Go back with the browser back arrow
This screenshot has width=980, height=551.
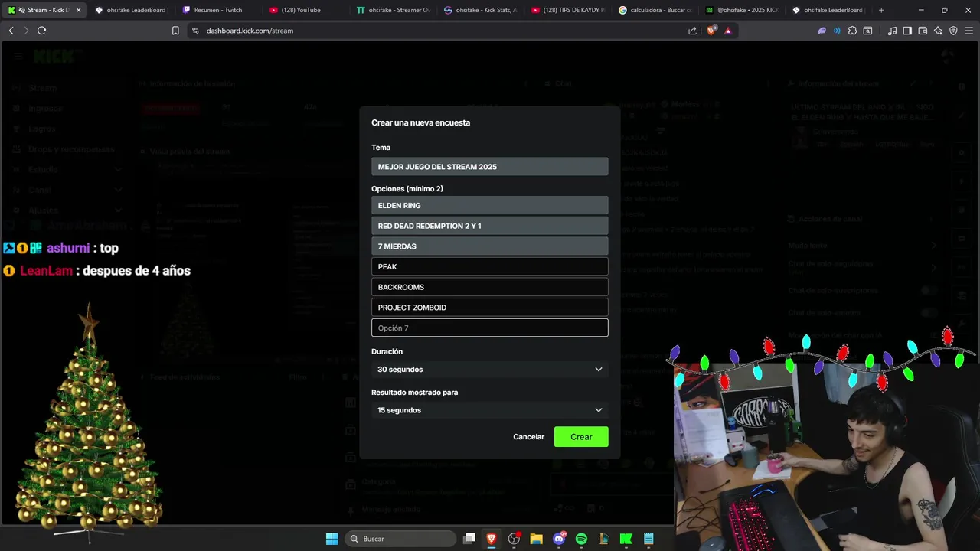(11, 31)
